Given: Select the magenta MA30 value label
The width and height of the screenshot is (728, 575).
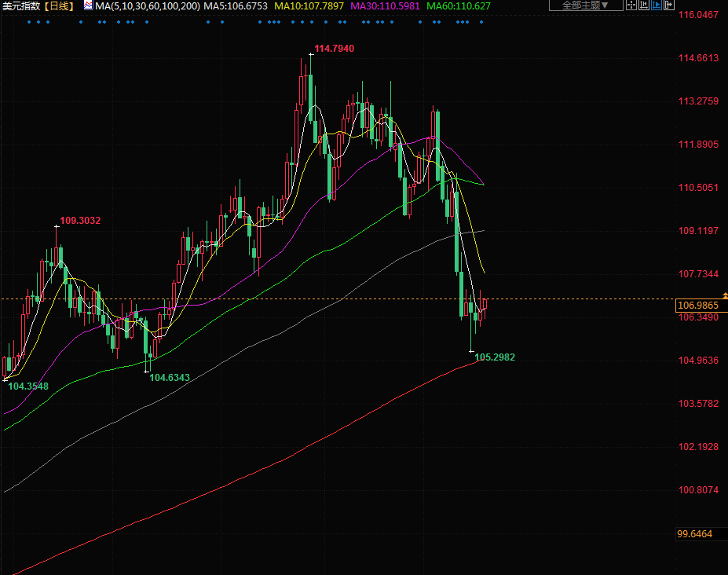Looking at the screenshot, I should [386, 5].
